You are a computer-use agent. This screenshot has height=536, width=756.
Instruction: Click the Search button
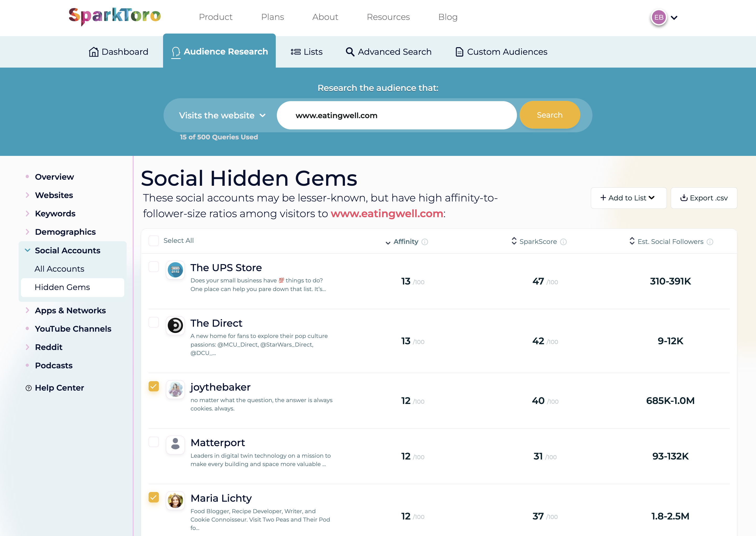(x=549, y=115)
